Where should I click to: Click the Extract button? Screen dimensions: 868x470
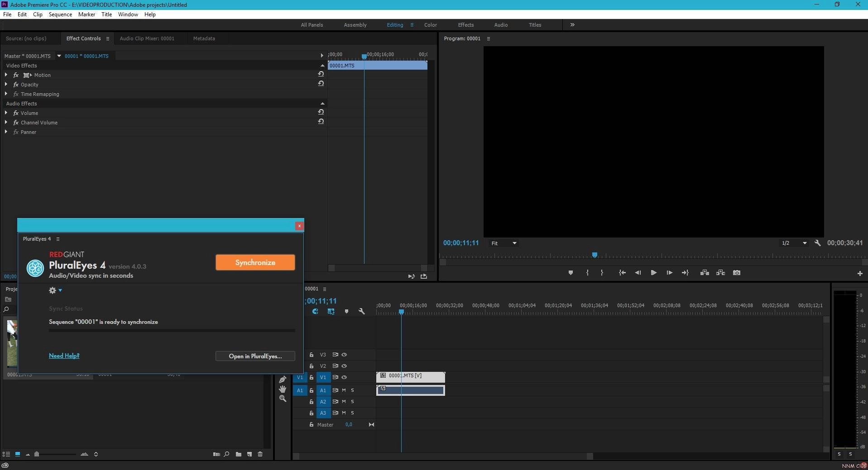point(720,273)
